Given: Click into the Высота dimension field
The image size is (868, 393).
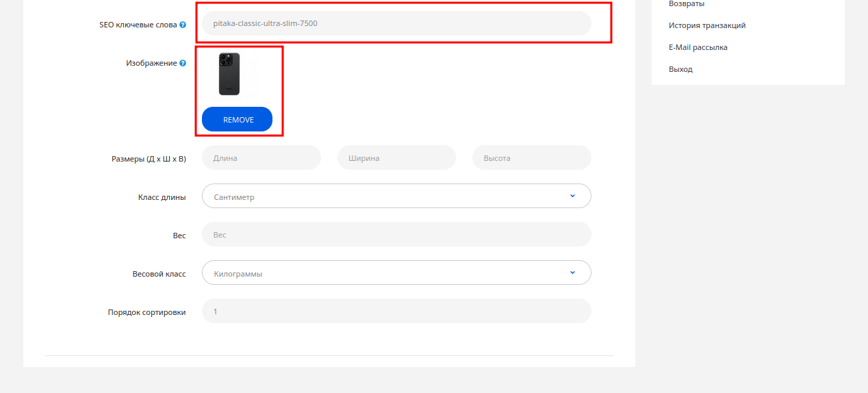Looking at the screenshot, I should pos(531,157).
